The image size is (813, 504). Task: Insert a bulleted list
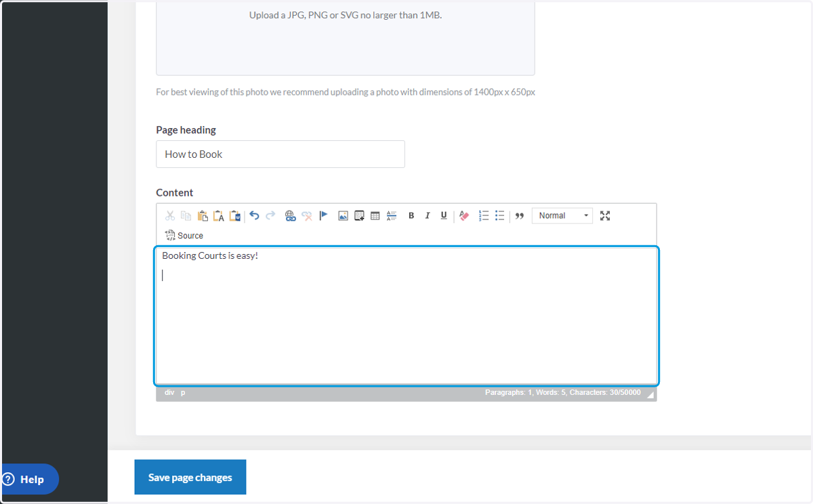pyautogui.click(x=500, y=215)
